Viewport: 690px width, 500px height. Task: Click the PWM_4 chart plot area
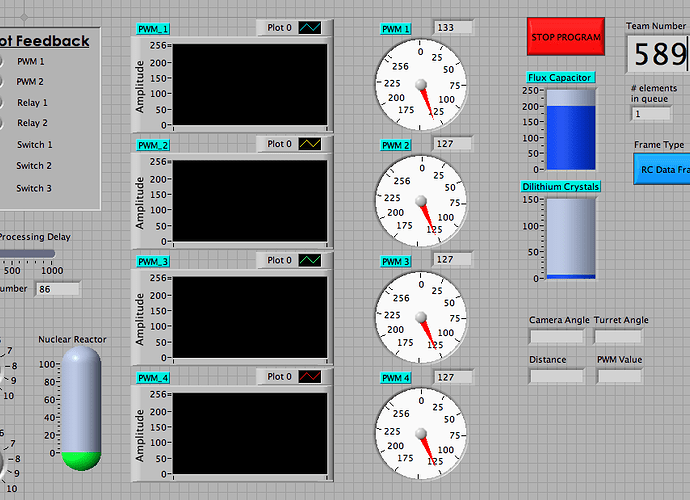(x=250, y=433)
